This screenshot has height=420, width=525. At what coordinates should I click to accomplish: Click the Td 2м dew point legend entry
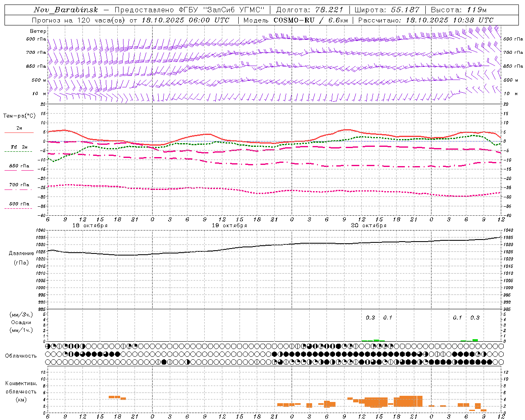pos(19,147)
